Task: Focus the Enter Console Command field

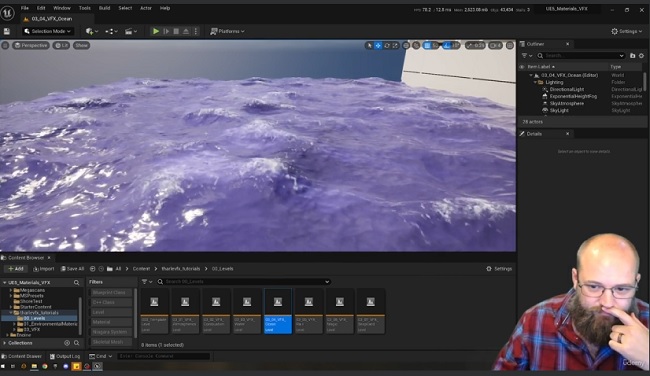Action: tap(163, 356)
